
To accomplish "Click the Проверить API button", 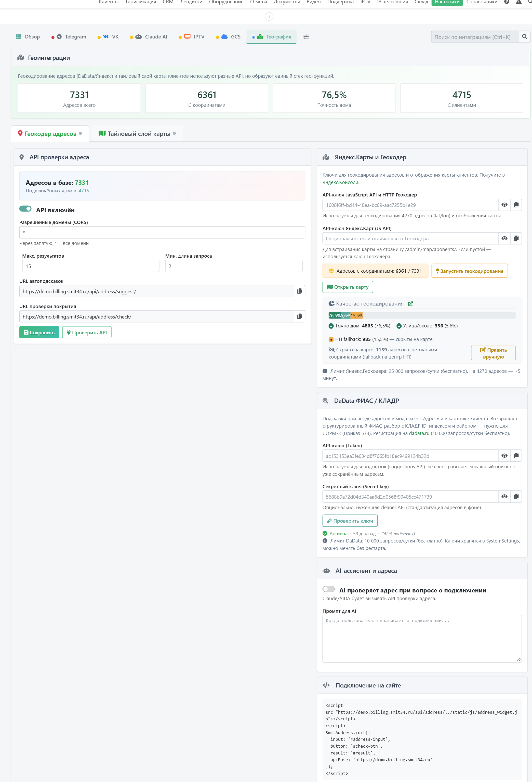I will (87, 332).
